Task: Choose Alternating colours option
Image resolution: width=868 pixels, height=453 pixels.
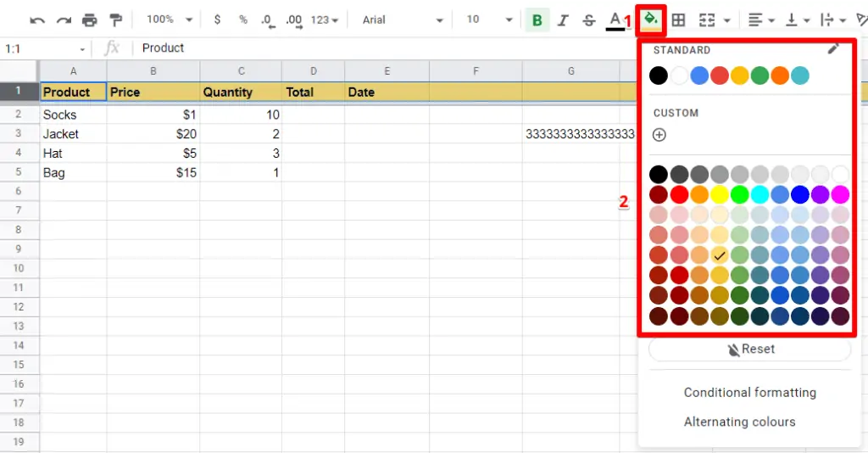Action: [x=739, y=422]
